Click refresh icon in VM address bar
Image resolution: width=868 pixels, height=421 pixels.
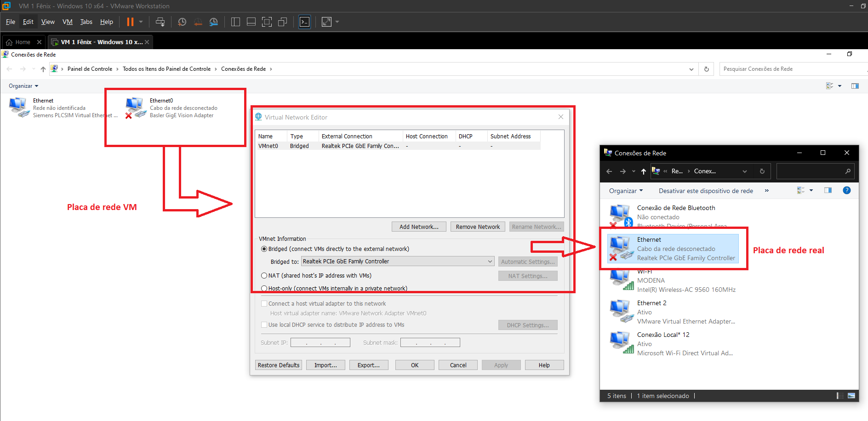tap(707, 69)
